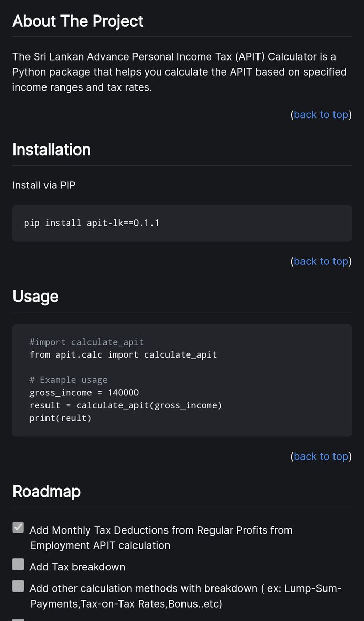The height and width of the screenshot is (621, 364).
Task: Click the '#import calculate_apit' comment line
Action: (87, 342)
